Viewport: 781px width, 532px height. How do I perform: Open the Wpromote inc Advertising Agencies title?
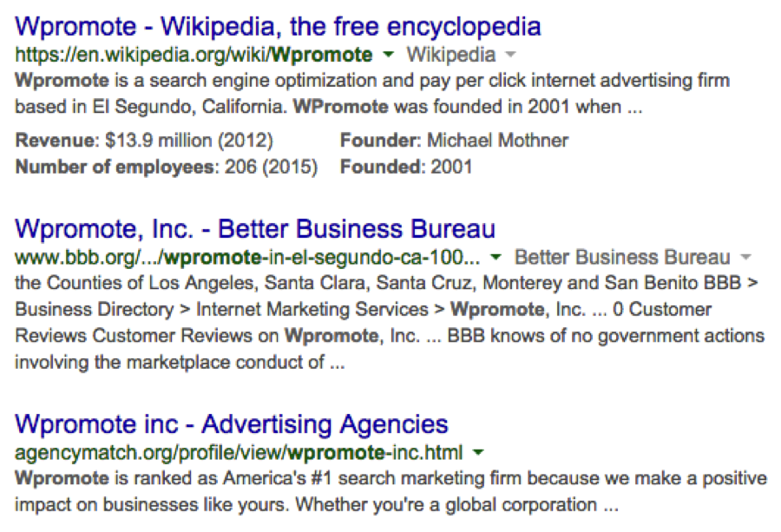coord(232,424)
